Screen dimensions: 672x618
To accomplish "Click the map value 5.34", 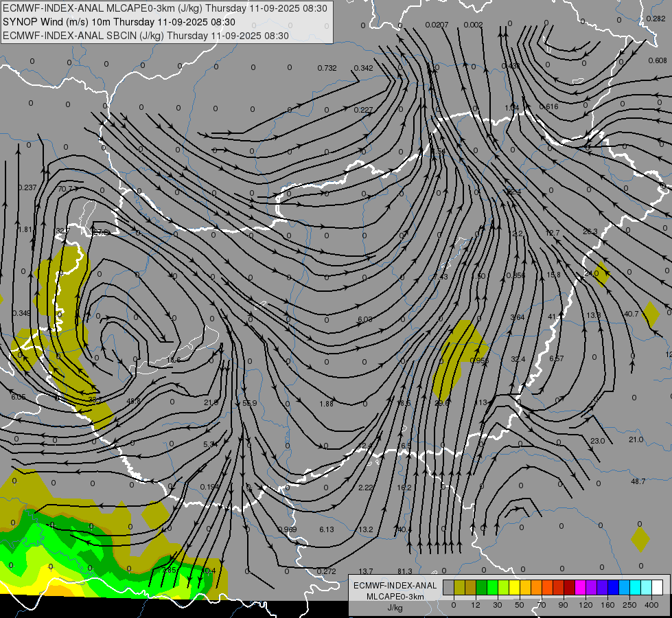I will tap(211, 444).
